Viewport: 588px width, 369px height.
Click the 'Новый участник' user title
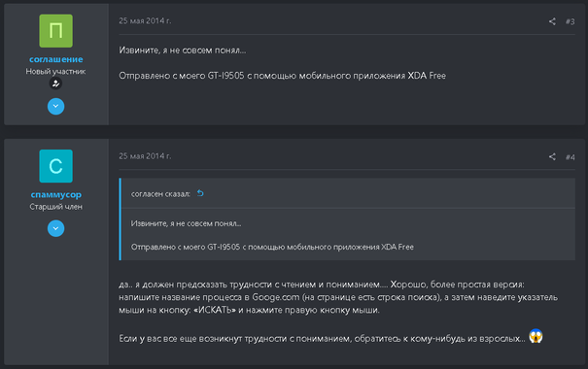click(55, 71)
